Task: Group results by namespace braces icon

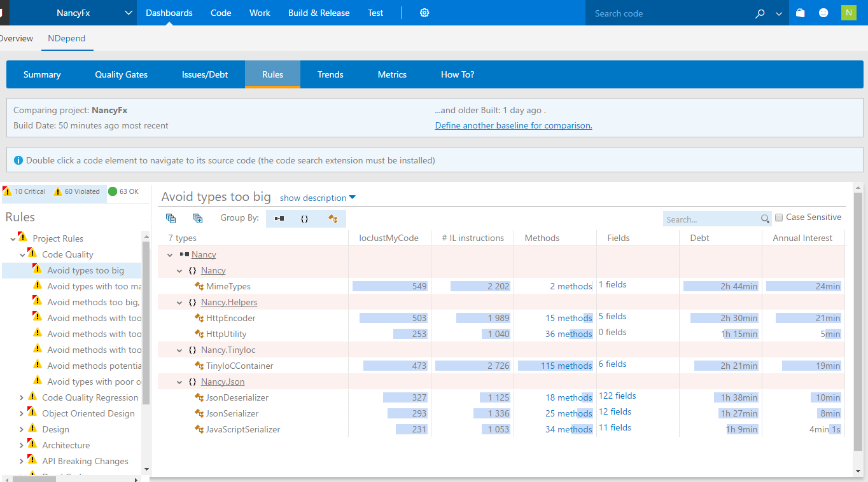Action: (x=304, y=218)
